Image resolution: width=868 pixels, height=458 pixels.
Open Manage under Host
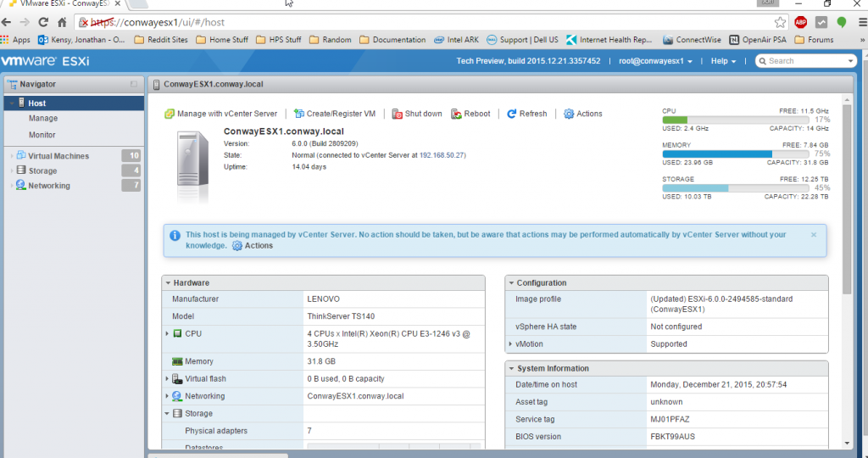tap(43, 119)
